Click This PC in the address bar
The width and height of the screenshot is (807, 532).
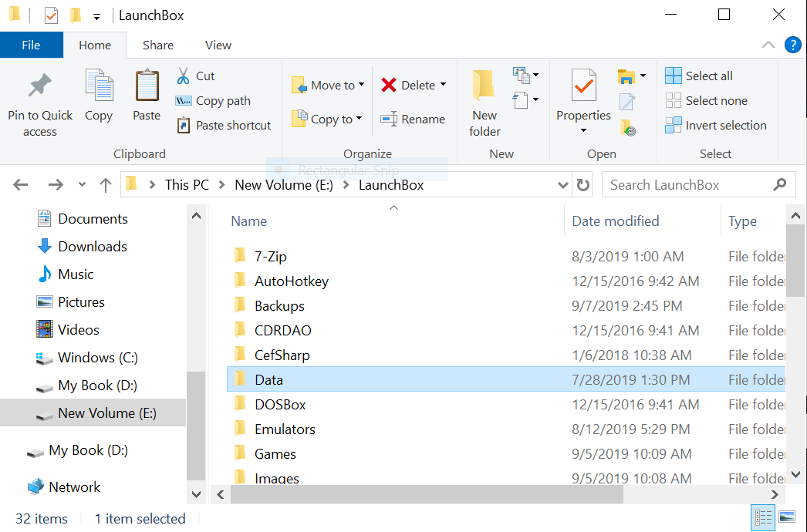pyautogui.click(x=187, y=185)
